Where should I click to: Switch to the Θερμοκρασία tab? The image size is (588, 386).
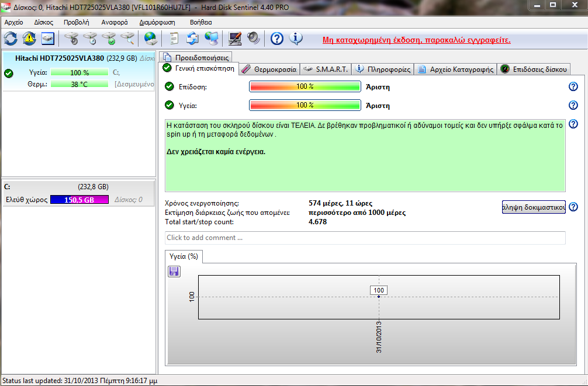[269, 69]
